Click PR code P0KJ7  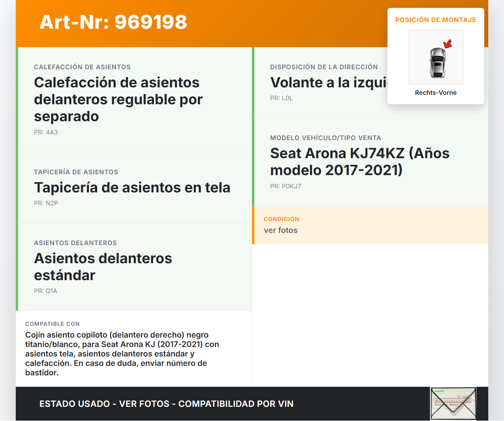tap(285, 186)
